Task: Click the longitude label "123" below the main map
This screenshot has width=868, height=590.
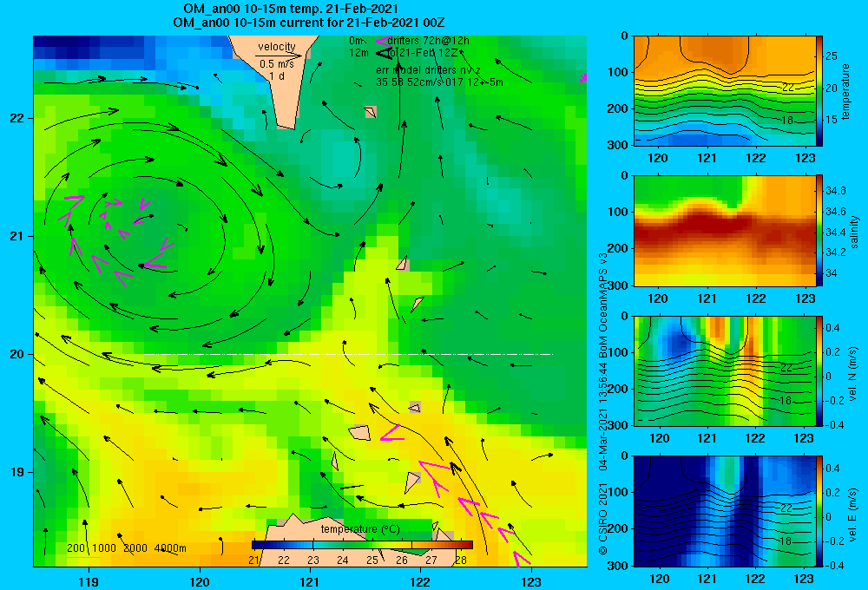Action: (531, 581)
